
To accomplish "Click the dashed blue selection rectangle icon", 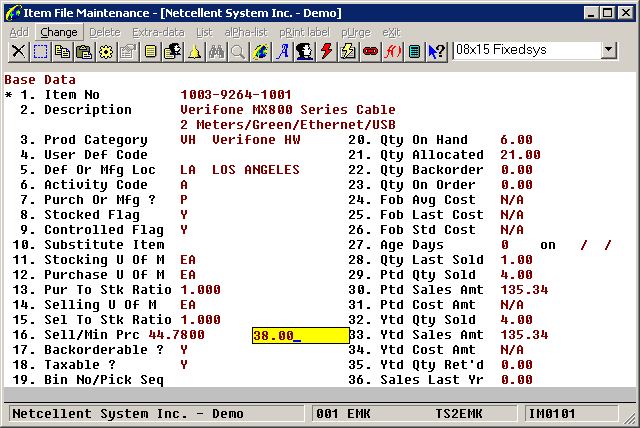I will [x=40, y=52].
